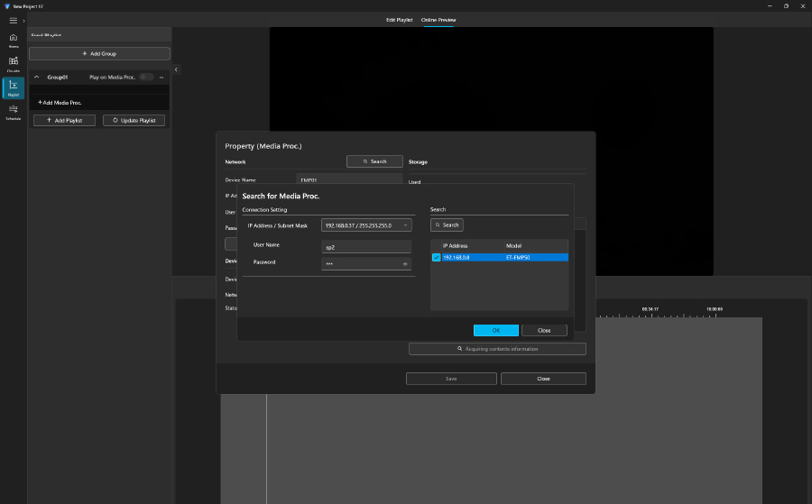The width and height of the screenshot is (812, 504).
Task: Toggle Play on Media Proc. switch
Action: point(145,78)
